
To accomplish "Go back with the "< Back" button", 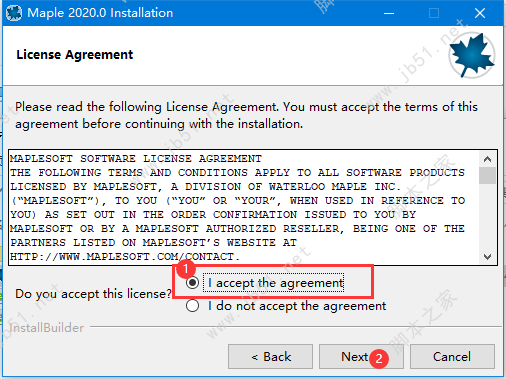I will [270, 357].
